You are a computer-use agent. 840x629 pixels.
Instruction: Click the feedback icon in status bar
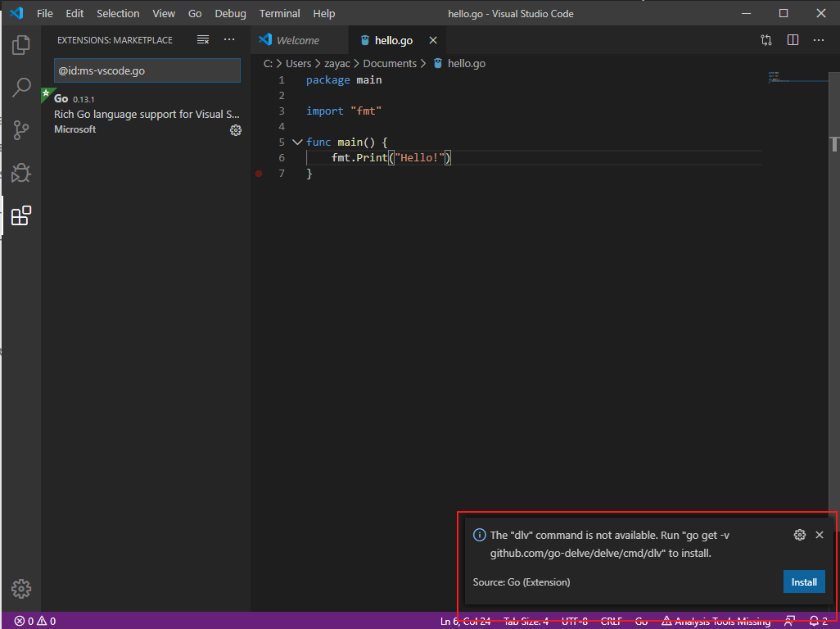click(x=789, y=621)
